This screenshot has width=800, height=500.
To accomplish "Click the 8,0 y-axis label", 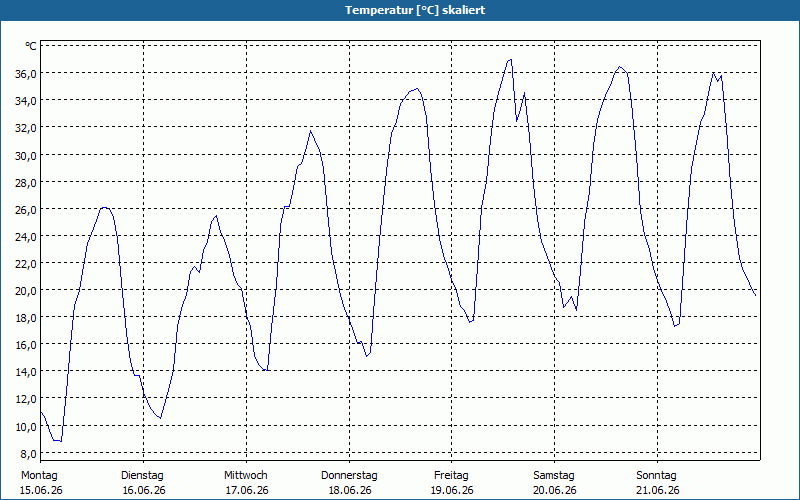I will [28, 453].
